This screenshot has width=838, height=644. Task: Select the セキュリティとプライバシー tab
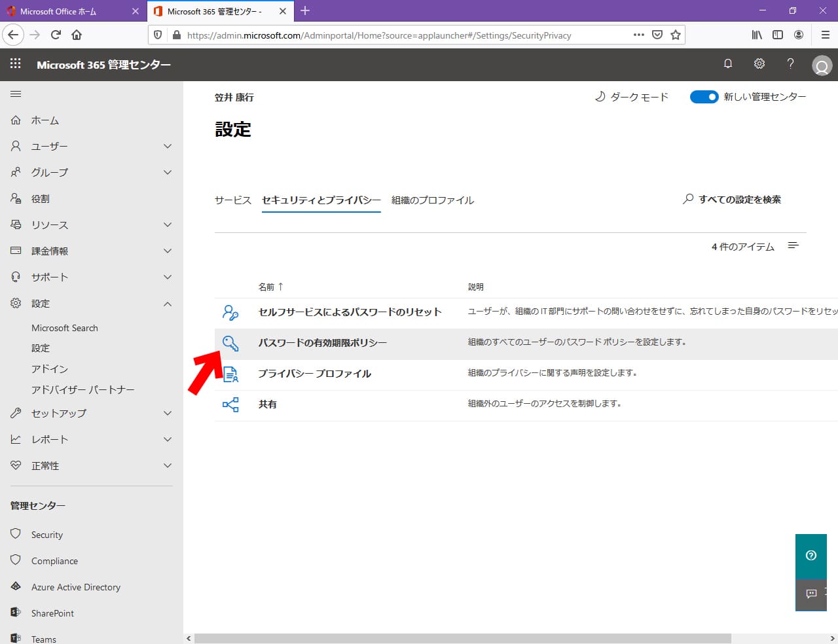tap(321, 200)
